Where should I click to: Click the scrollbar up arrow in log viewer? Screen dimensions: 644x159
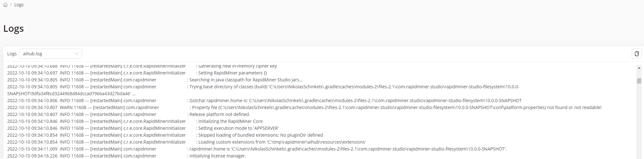[x=639, y=68]
